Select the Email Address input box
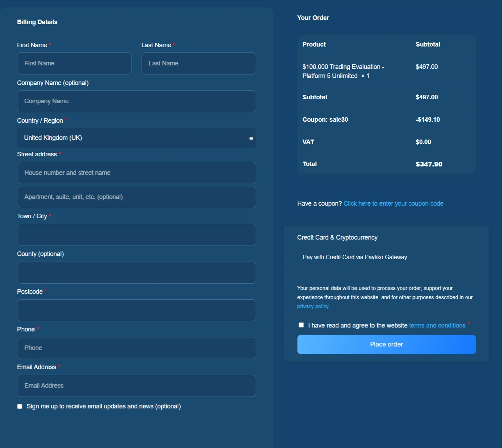 [136, 386]
